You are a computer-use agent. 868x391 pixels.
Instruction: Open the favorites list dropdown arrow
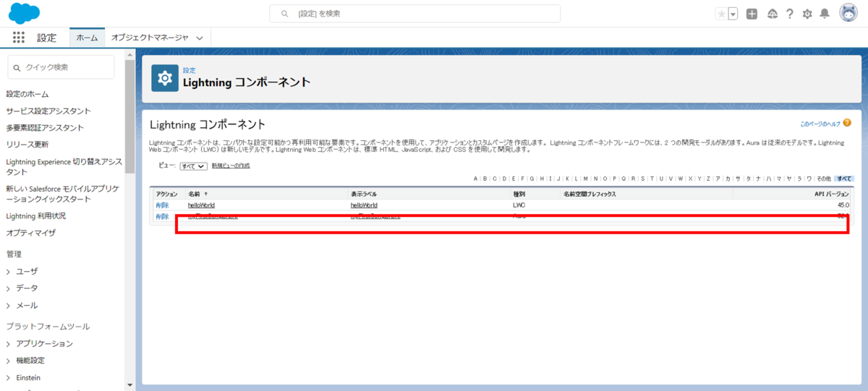coord(733,14)
